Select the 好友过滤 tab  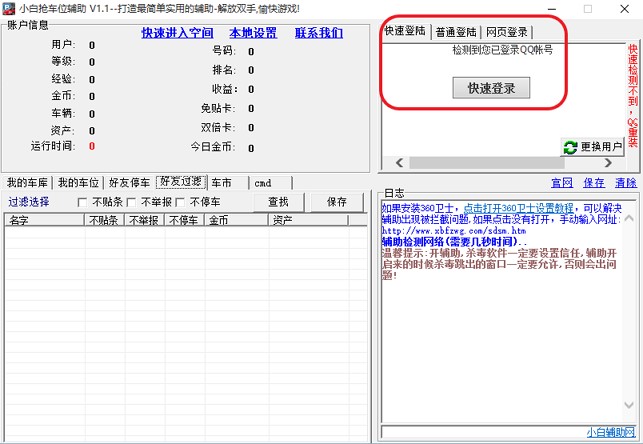[x=181, y=182]
